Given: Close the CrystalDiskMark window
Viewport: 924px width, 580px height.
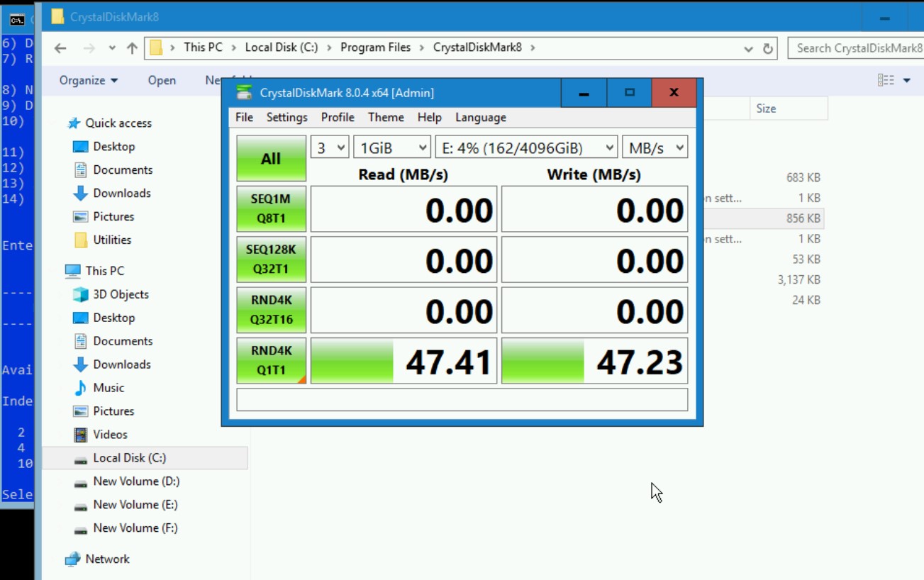Looking at the screenshot, I should [x=674, y=92].
